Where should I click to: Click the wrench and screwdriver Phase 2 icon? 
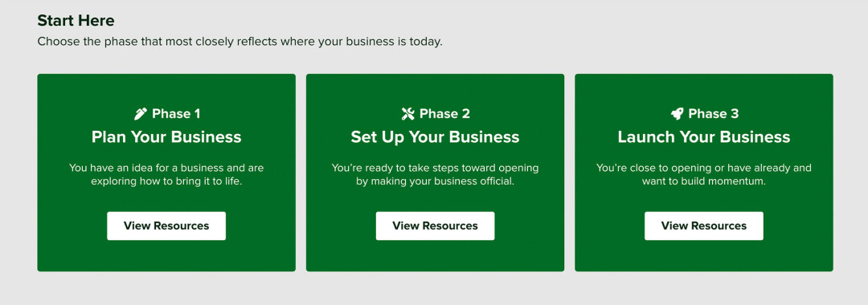click(407, 114)
